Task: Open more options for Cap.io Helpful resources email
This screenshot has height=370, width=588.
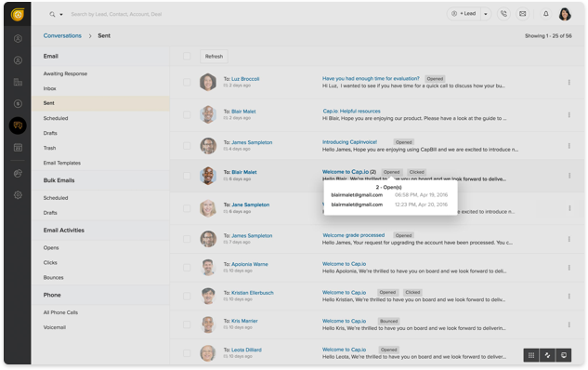Action: [569, 115]
